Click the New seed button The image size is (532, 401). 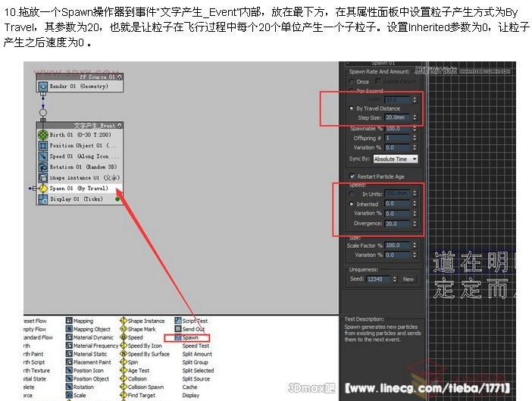coord(408,279)
